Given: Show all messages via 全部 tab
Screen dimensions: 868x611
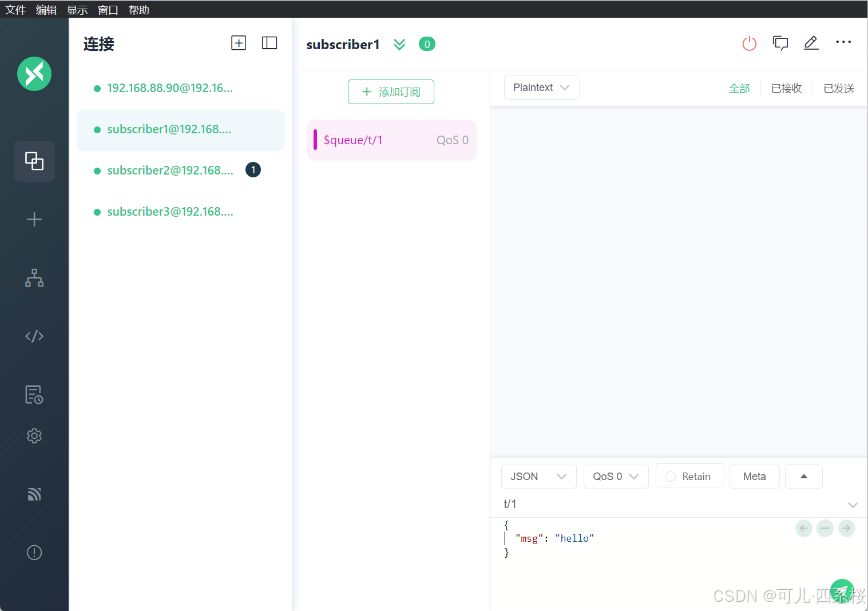Looking at the screenshot, I should (x=739, y=88).
